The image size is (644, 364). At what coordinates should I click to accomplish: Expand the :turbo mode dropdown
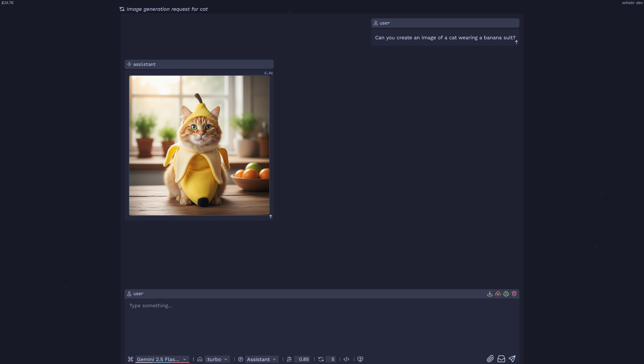coord(217,359)
